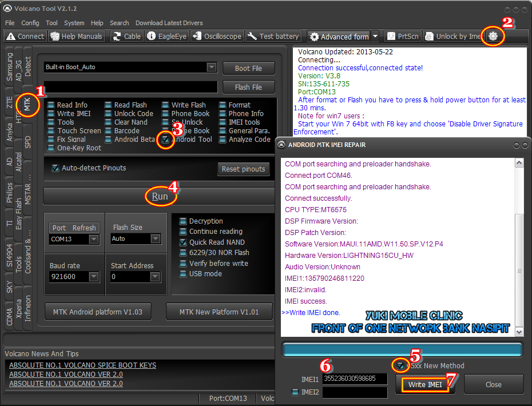The height and width of the screenshot is (406, 532).
Task: Switch to the SPD side tab
Action: point(28,142)
